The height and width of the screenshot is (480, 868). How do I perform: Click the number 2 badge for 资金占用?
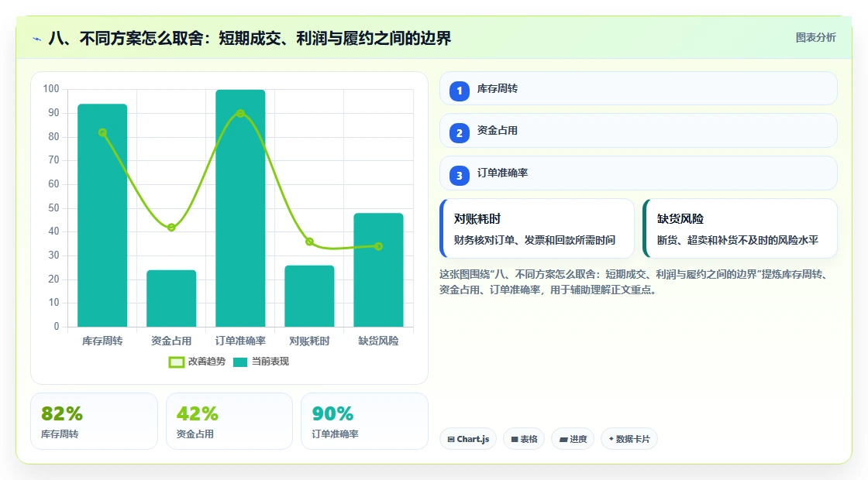point(459,132)
